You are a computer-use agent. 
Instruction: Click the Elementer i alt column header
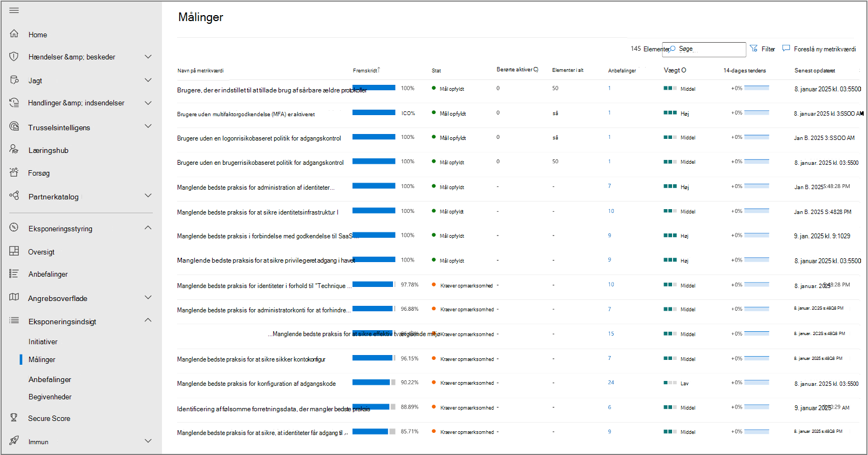pos(568,70)
